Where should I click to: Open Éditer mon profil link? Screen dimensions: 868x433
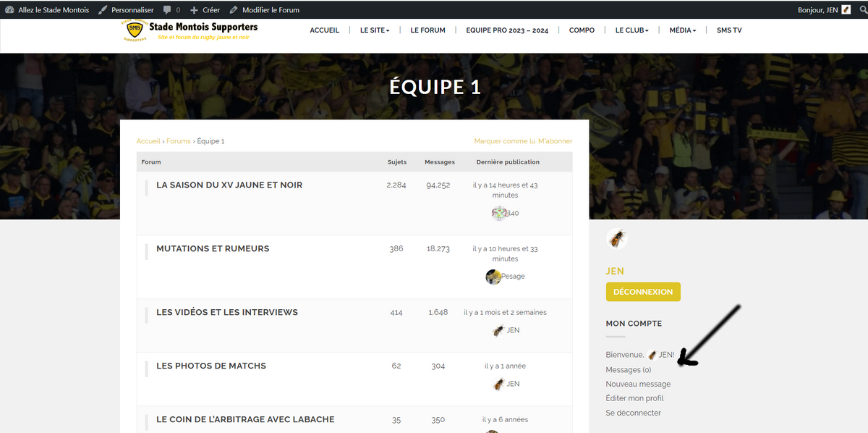634,398
